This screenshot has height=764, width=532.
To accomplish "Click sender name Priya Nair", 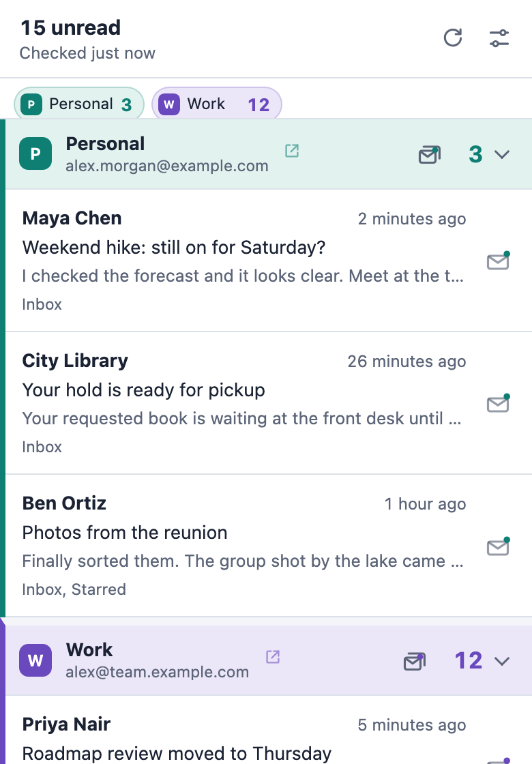I will click(66, 724).
